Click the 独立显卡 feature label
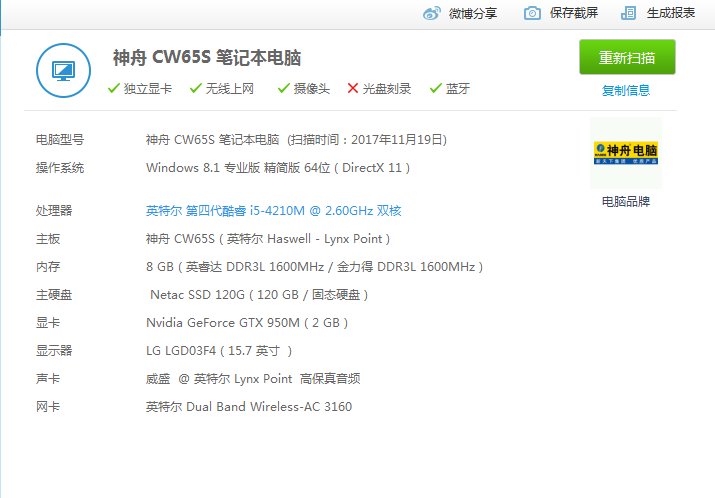 148,88
